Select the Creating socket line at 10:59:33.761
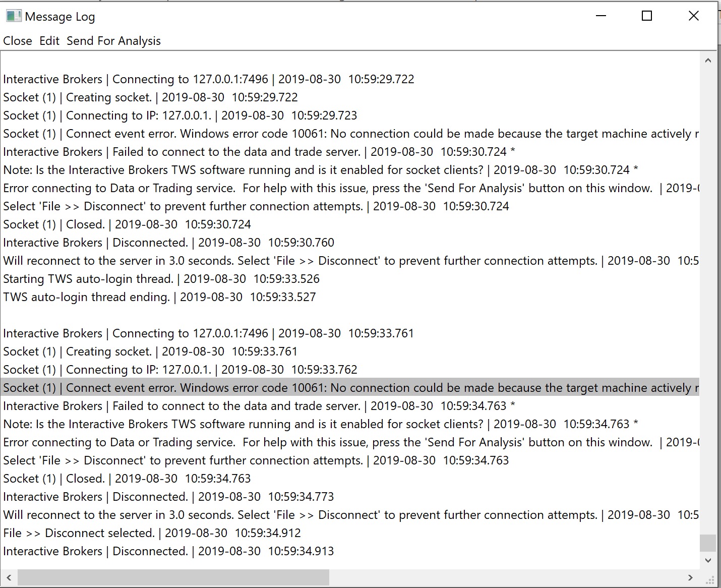 point(150,351)
